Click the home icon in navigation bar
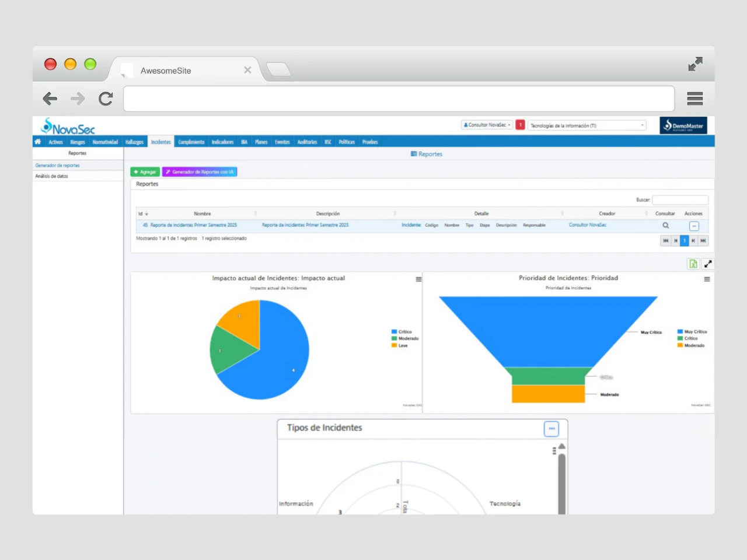The image size is (747, 560). coord(38,142)
